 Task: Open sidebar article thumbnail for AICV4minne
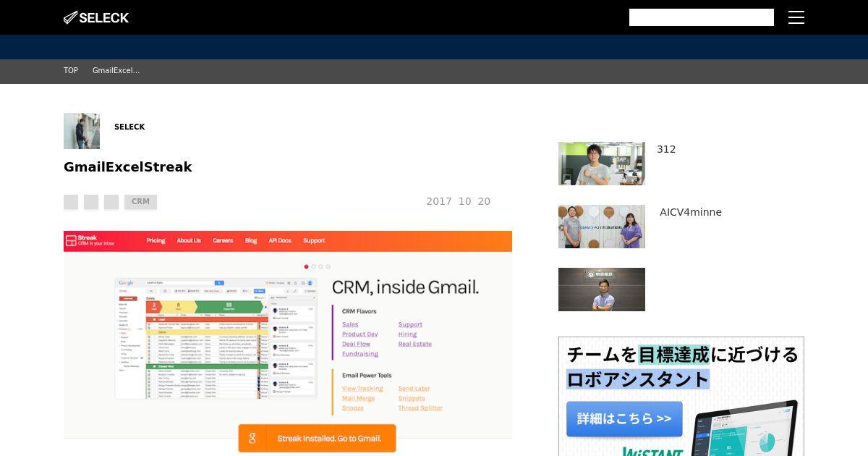[x=602, y=227]
